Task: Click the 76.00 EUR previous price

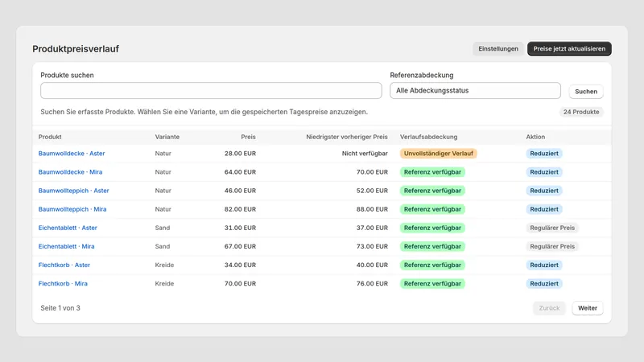Action: point(372,284)
